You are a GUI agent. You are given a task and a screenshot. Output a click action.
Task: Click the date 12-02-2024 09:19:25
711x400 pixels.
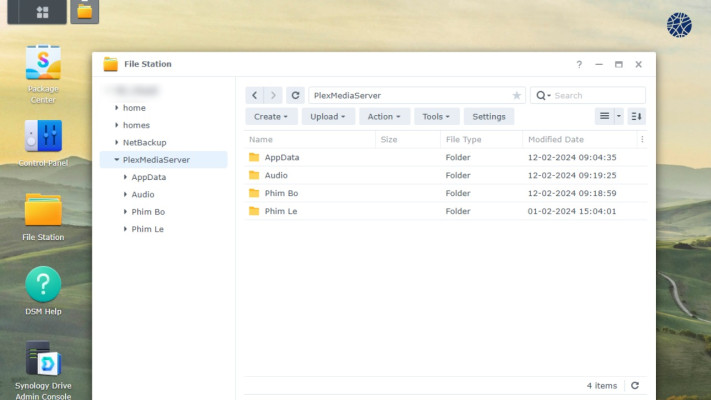572,175
